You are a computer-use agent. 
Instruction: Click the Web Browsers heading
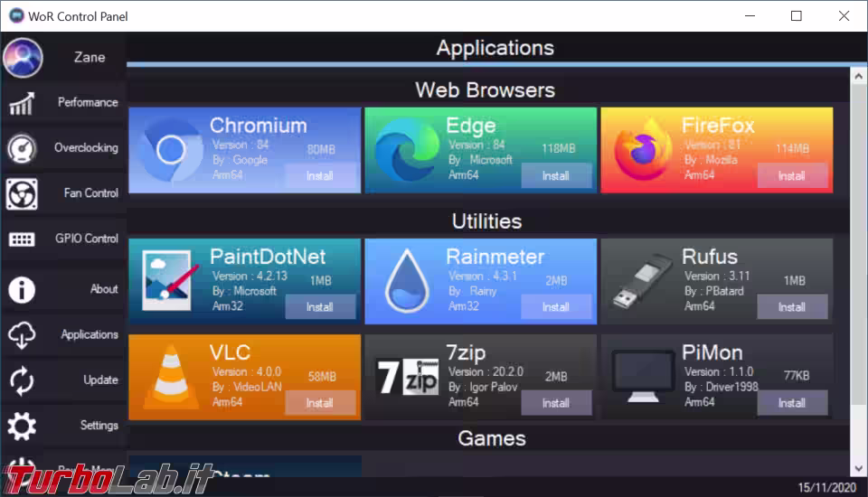pos(485,89)
